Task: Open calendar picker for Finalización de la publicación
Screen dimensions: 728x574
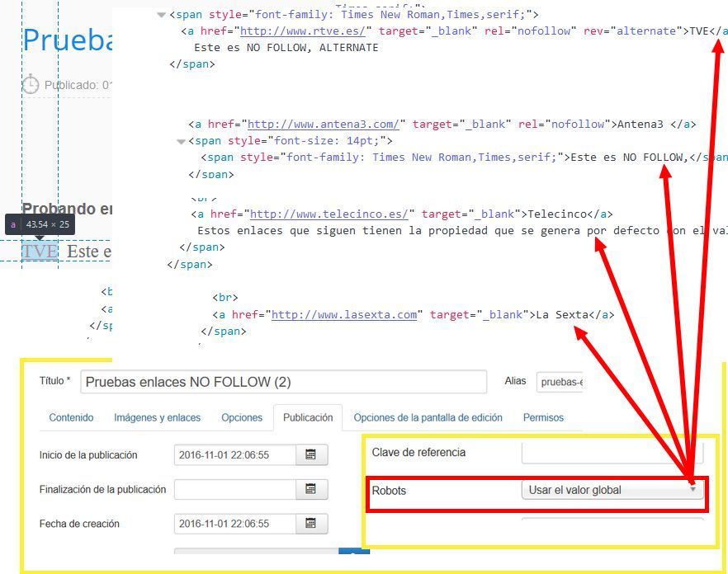Action: coord(311,489)
